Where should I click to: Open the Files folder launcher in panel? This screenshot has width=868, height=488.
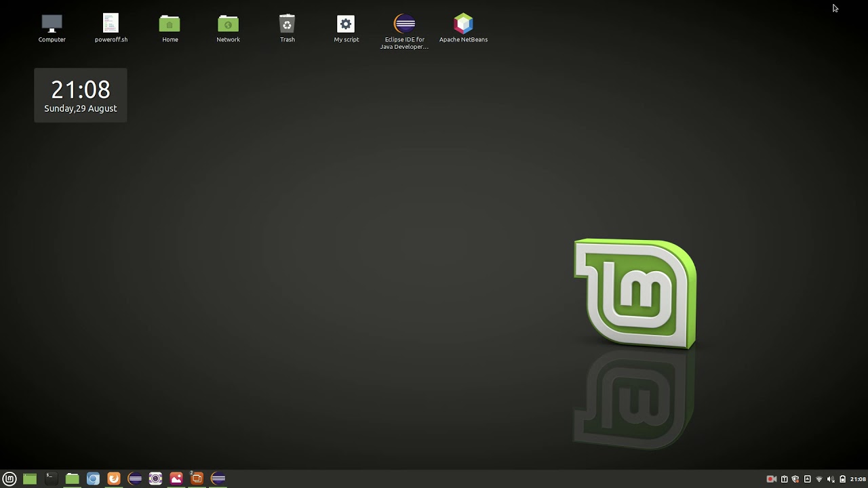pos(72,479)
